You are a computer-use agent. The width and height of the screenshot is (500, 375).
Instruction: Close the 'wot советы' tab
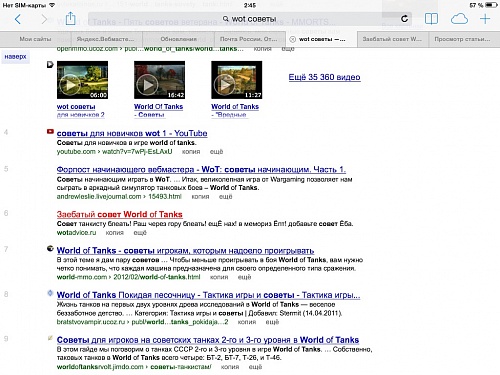(x=292, y=39)
